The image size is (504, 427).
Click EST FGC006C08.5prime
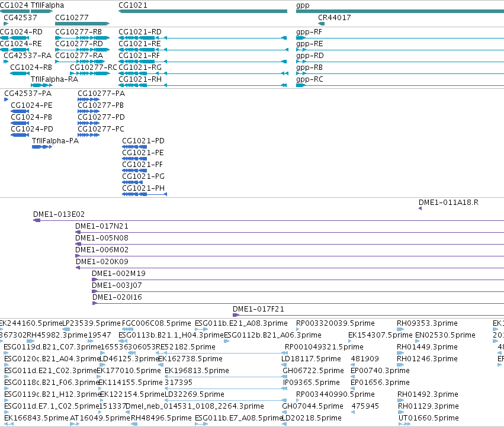[156, 323]
